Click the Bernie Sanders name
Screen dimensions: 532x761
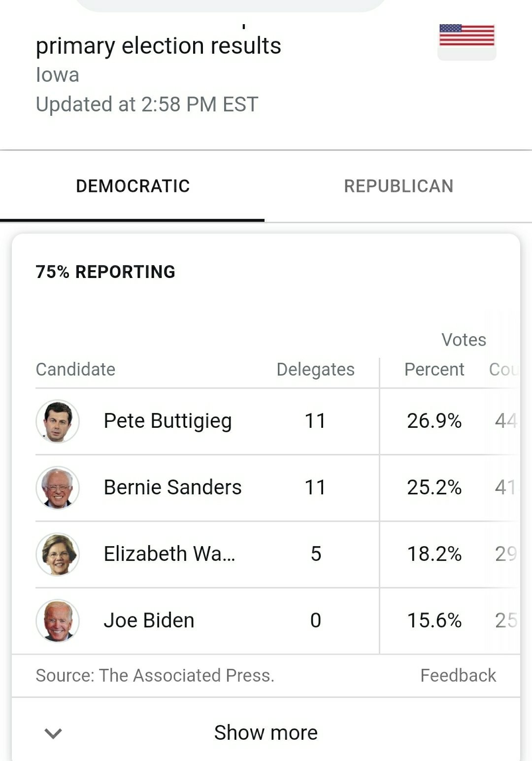pyautogui.click(x=172, y=487)
